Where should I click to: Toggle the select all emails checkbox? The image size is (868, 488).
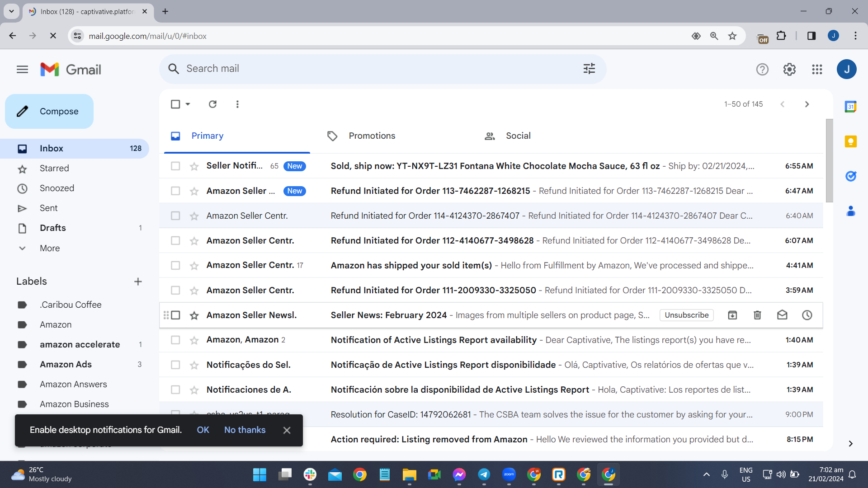tap(175, 104)
